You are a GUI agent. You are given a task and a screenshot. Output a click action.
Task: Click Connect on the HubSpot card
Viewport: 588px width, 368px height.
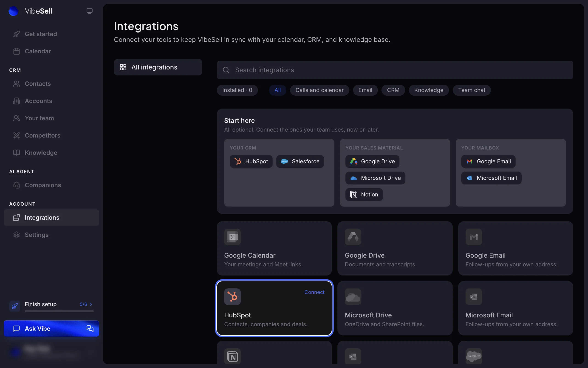(314, 292)
